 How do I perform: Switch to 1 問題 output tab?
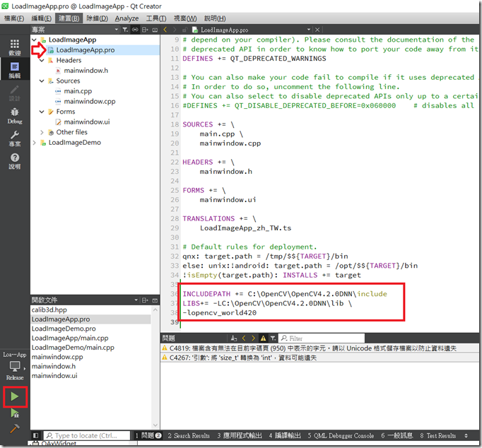coord(148,436)
